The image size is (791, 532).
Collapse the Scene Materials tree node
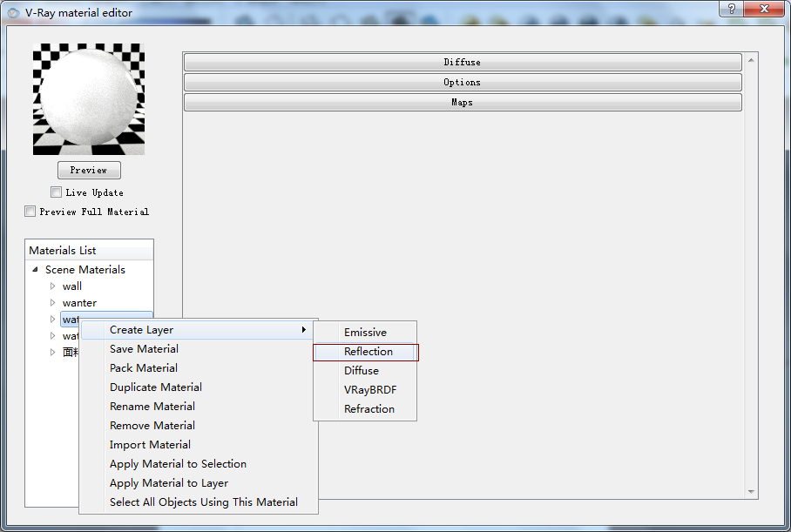click(35, 270)
